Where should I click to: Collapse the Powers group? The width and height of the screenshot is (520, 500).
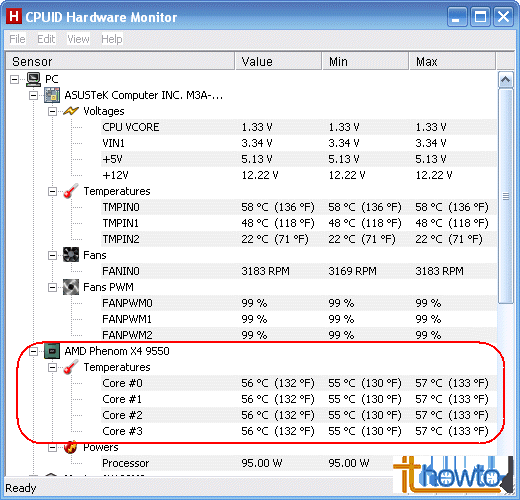(x=52, y=447)
